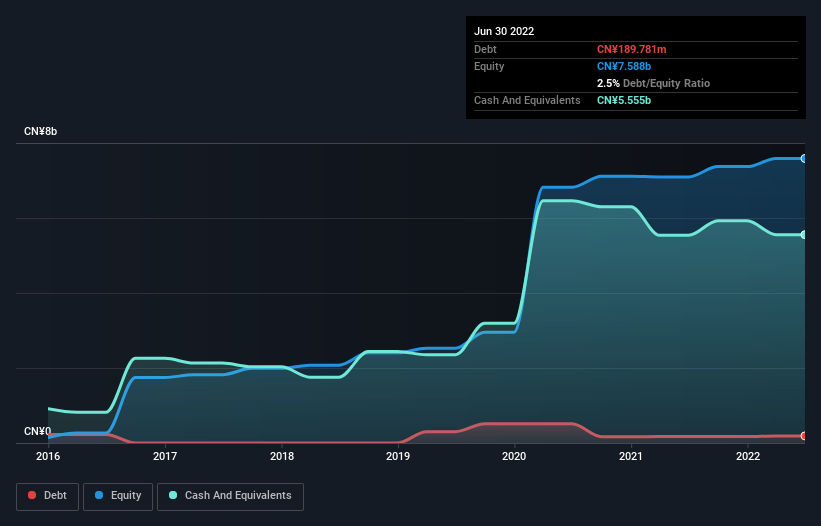Toggle the Cash And Equivalents legend button
The image size is (821, 526).
pos(230,496)
